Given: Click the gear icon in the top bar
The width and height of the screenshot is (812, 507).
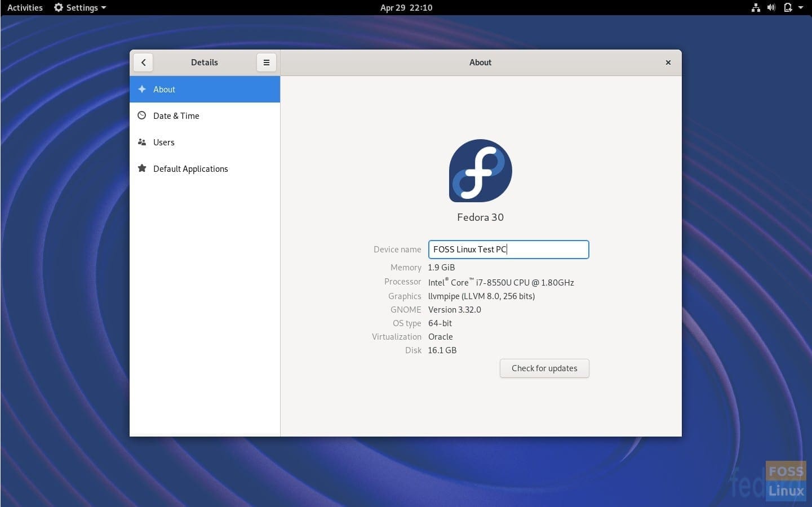Looking at the screenshot, I should (x=58, y=7).
